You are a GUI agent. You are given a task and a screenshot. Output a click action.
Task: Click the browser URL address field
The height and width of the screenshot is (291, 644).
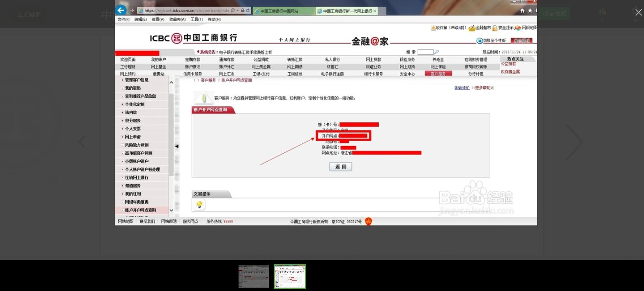pyautogui.click(x=186, y=10)
